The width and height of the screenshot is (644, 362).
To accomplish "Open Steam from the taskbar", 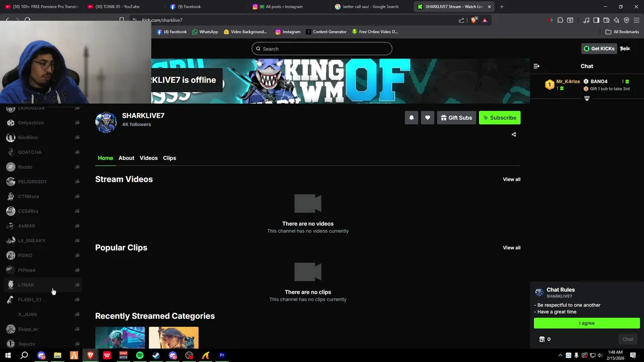I will 156,355.
